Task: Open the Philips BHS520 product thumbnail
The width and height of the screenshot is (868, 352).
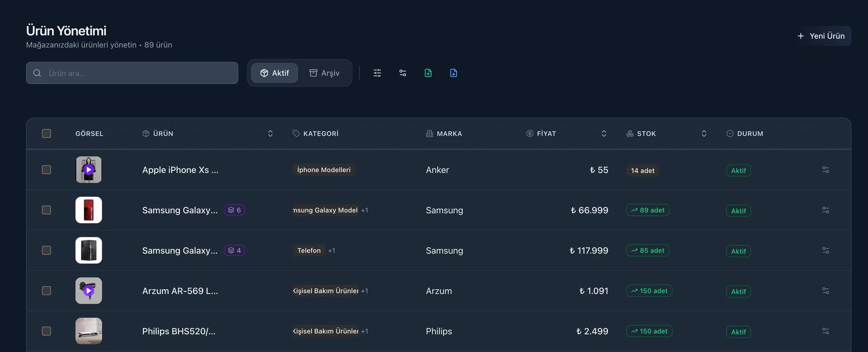Action: click(x=89, y=331)
